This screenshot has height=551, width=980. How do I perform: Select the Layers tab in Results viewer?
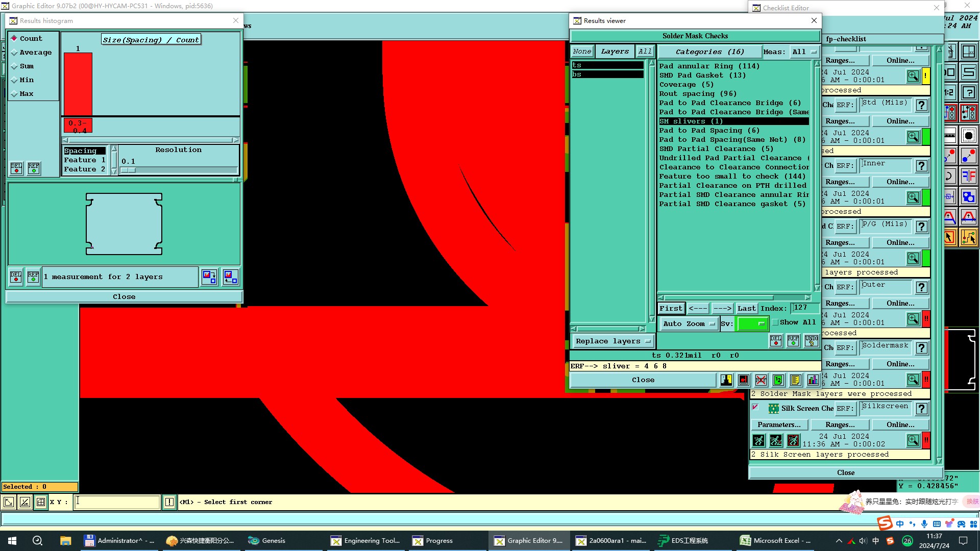click(615, 52)
